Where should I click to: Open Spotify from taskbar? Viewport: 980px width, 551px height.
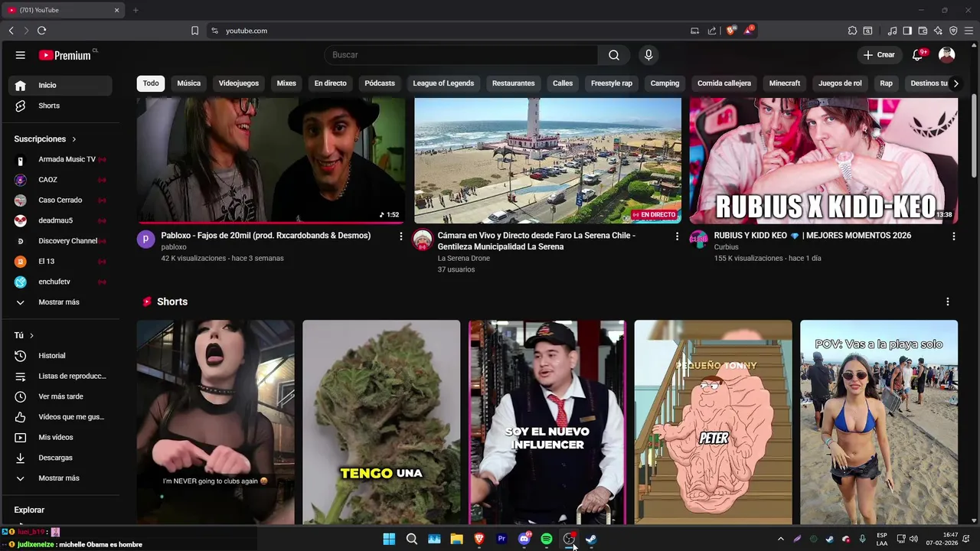coord(547,539)
